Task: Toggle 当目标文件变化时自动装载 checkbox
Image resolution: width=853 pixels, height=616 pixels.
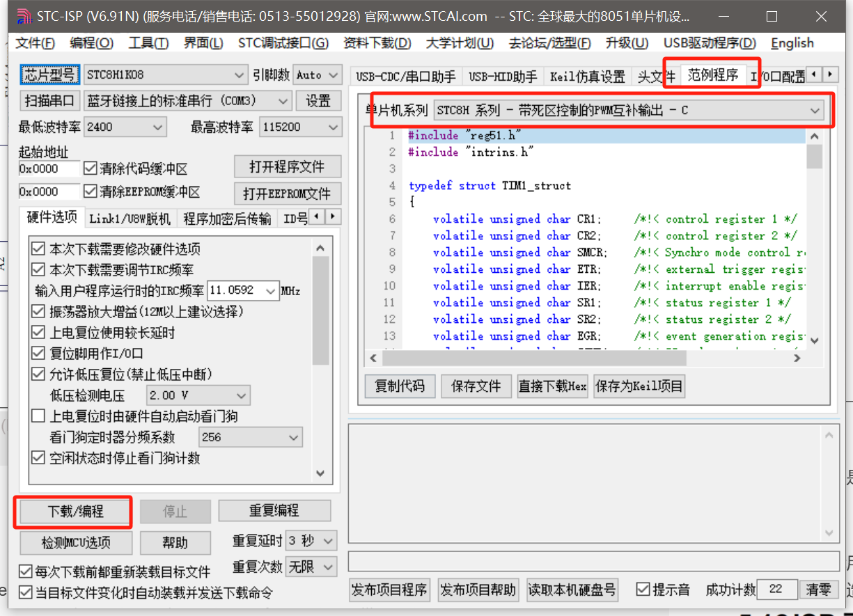Action: pyautogui.click(x=26, y=592)
